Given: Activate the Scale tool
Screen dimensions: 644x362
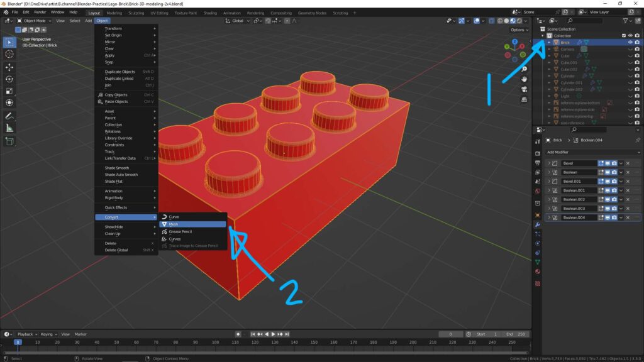Looking at the screenshot, I should click(x=9, y=90).
